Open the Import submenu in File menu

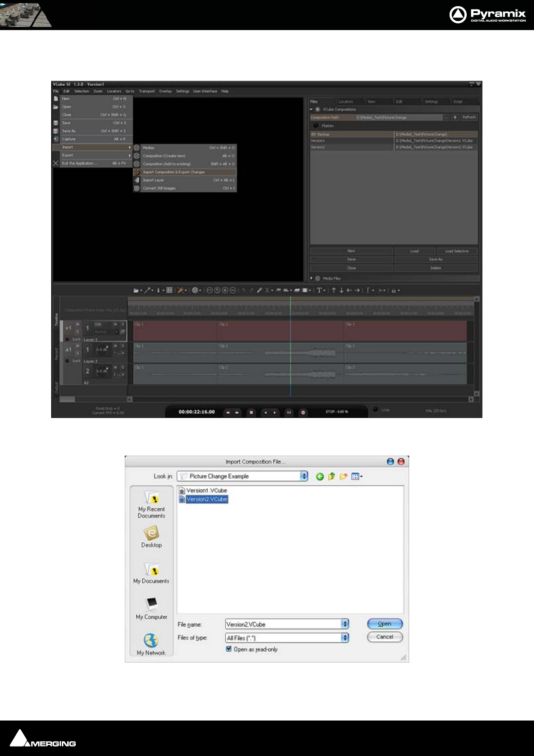pos(93,147)
